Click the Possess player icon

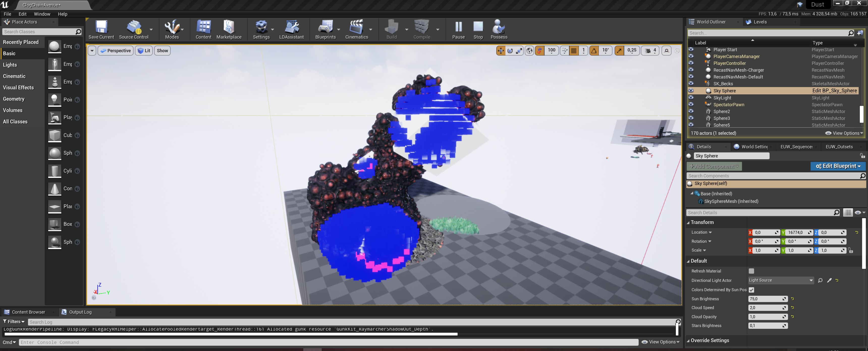[499, 30]
